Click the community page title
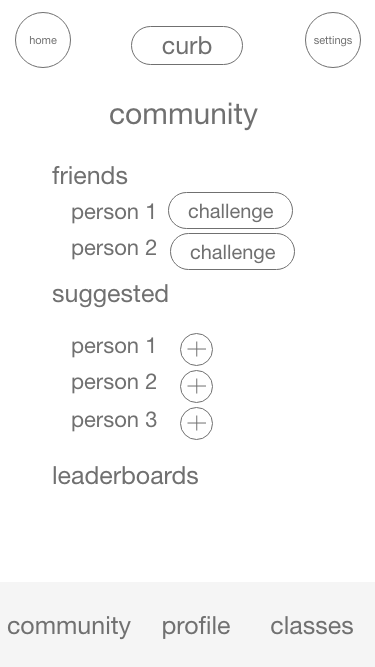This screenshot has height=667, width=375. [x=183, y=115]
